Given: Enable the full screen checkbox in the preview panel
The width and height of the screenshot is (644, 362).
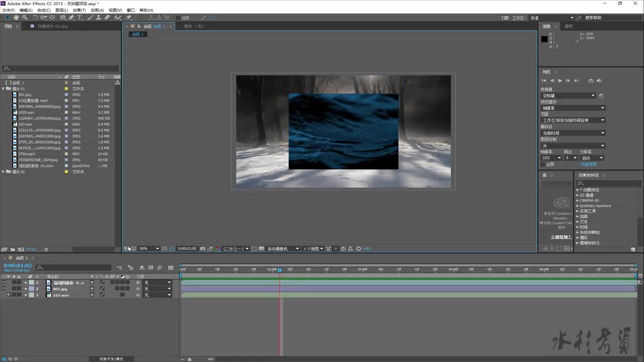Looking at the screenshot, I should tap(543, 164).
